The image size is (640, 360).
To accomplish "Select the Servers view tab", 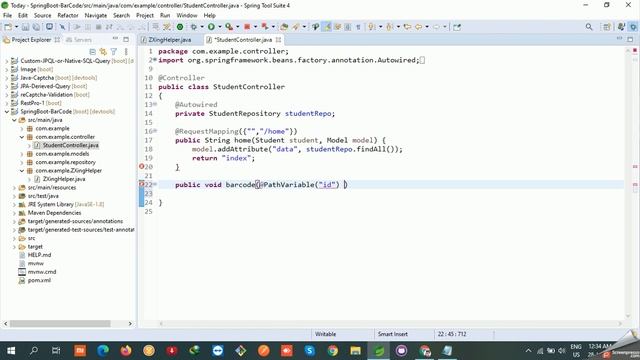I will point(78,40).
